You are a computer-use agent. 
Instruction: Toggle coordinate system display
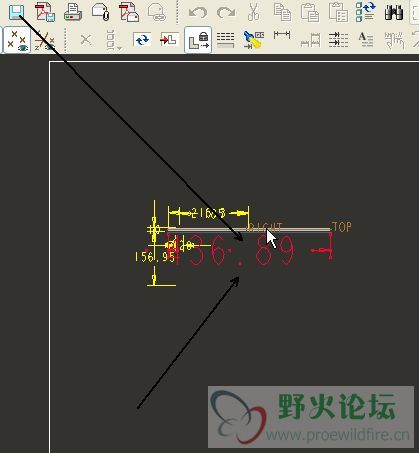[45, 40]
